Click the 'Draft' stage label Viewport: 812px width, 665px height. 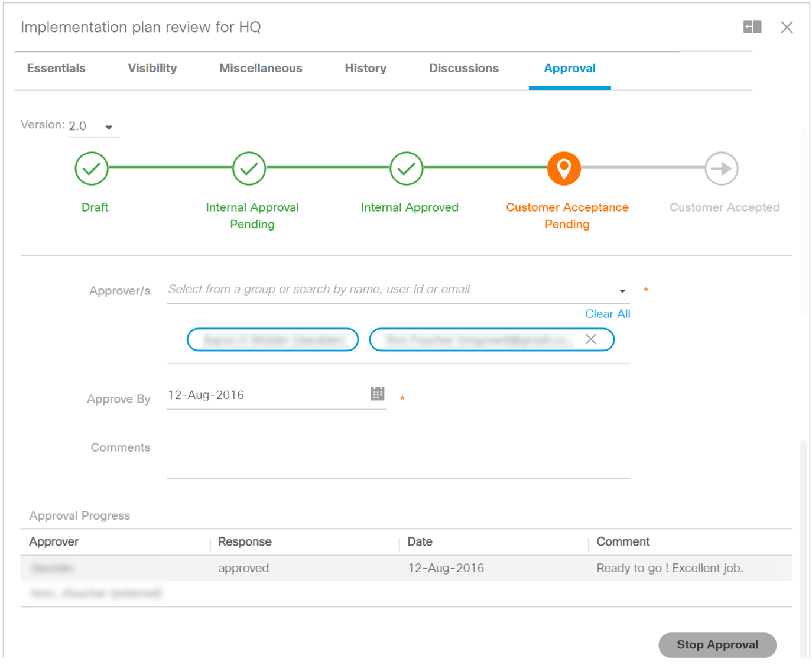(95, 207)
